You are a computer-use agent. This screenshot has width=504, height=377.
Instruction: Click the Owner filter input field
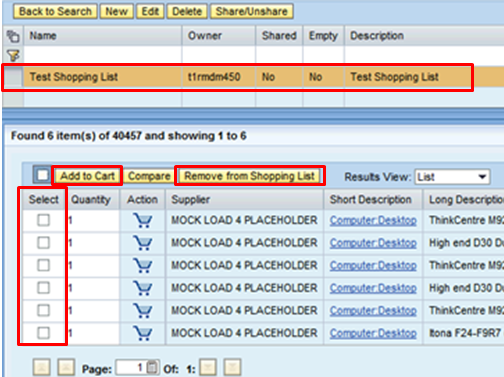[219, 55]
